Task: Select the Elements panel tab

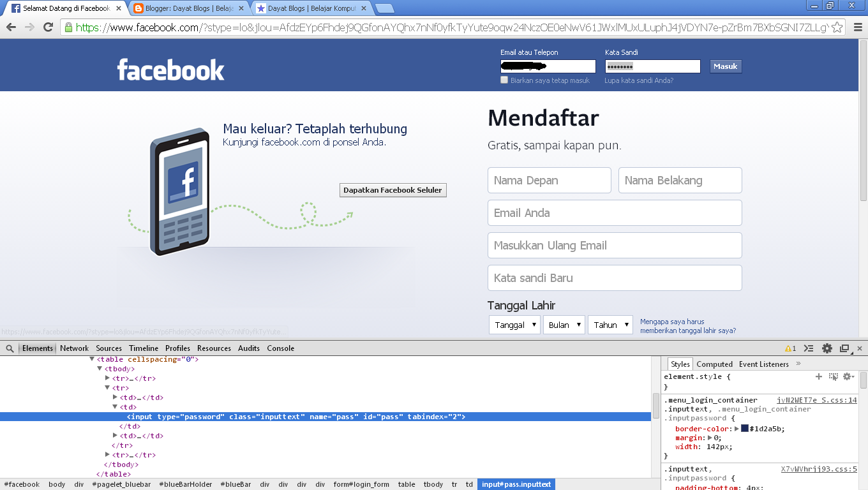Action: (38, 348)
